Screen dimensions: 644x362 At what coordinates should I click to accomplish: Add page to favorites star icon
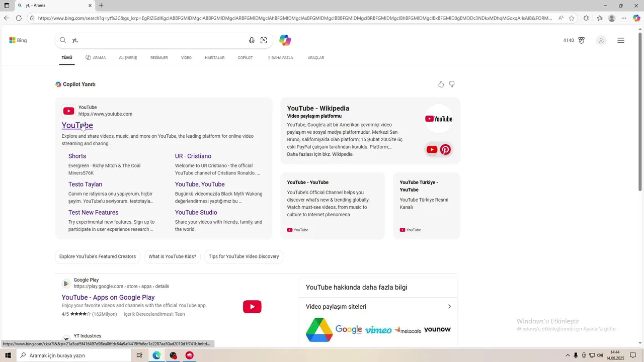click(x=572, y=18)
